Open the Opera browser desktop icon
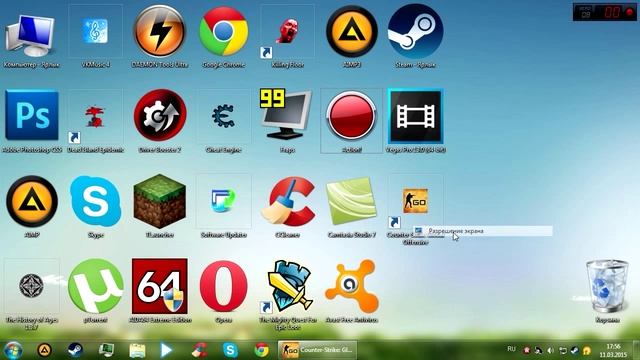Screen dimensions: 640x360 pyautogui.click(x=223, y=291)
